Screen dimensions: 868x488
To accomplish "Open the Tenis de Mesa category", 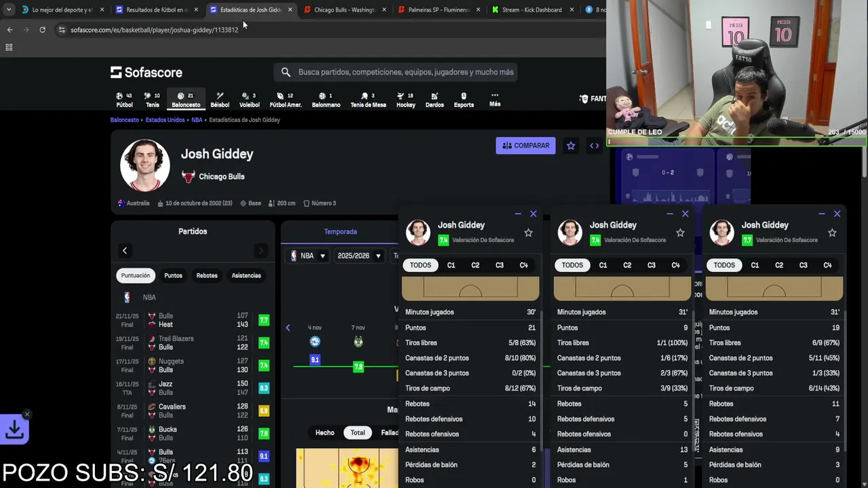I will [368, 100].
